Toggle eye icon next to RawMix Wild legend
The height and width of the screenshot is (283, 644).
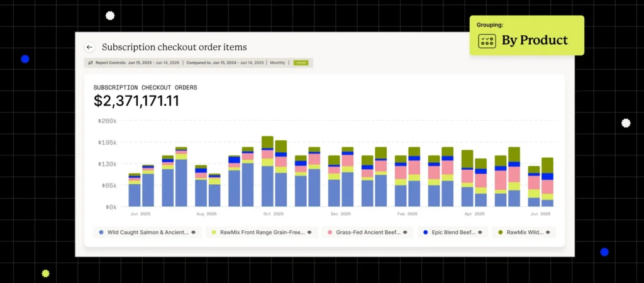click(x=548, y=233)
